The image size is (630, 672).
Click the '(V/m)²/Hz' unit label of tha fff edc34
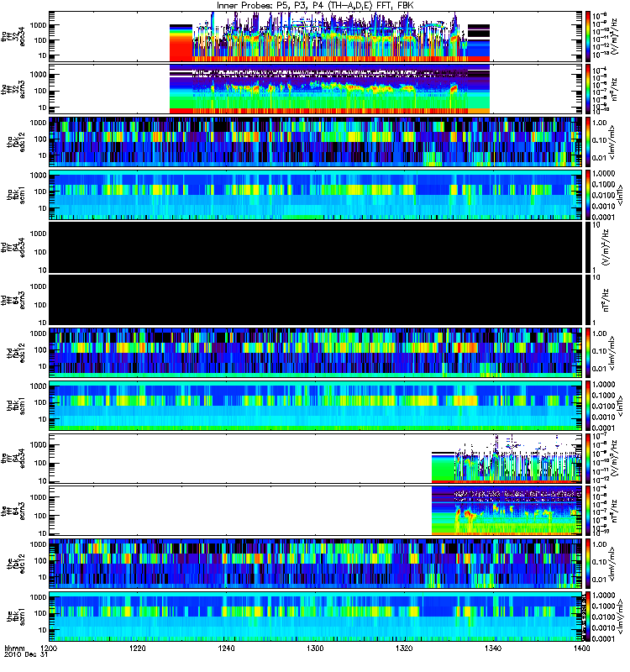(x=614, y=36)
